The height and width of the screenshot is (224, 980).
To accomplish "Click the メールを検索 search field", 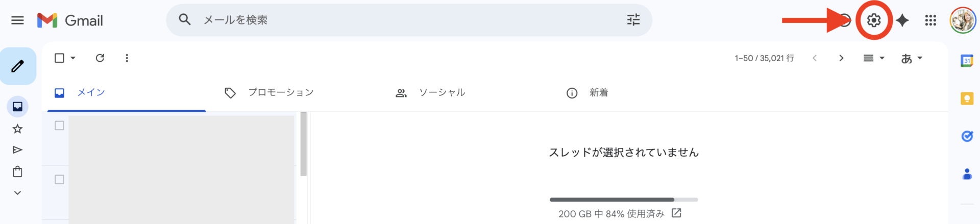I will (x=398, y=20).
